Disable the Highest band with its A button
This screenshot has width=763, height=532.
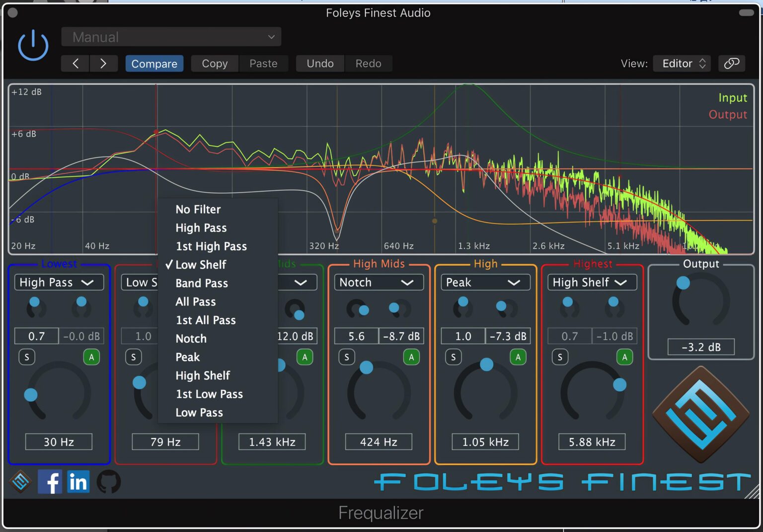[x=624, y=357]
